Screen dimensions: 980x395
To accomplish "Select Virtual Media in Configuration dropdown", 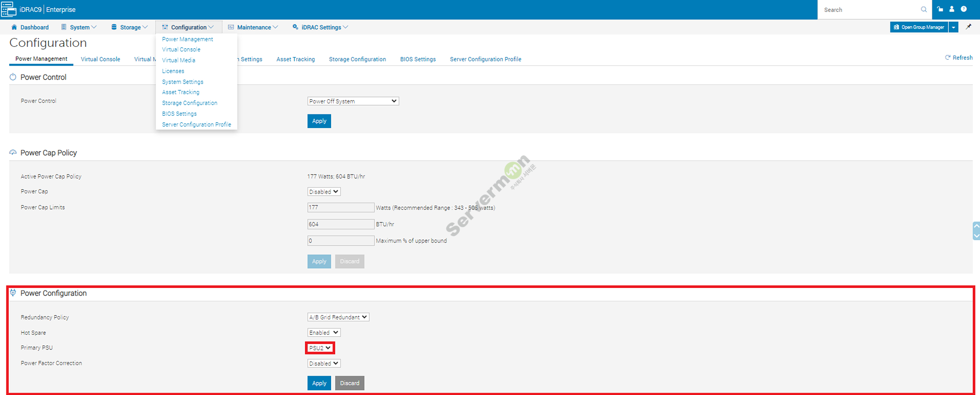I will coord(179,60).
